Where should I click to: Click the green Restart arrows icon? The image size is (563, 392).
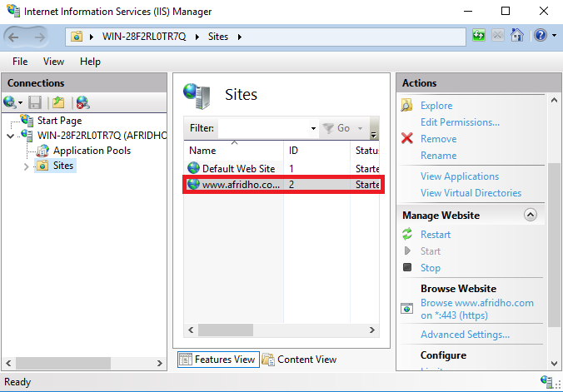click(x=407, y=234)
